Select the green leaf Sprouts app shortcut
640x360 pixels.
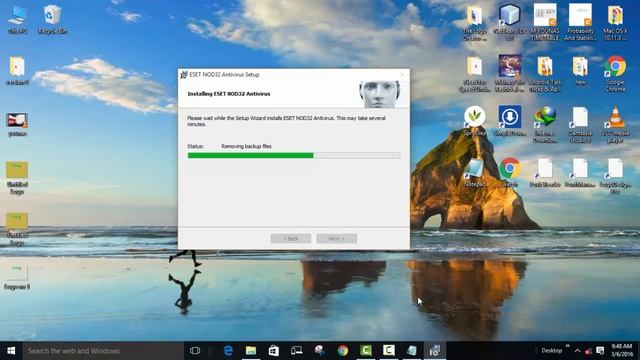pos(475,121)
